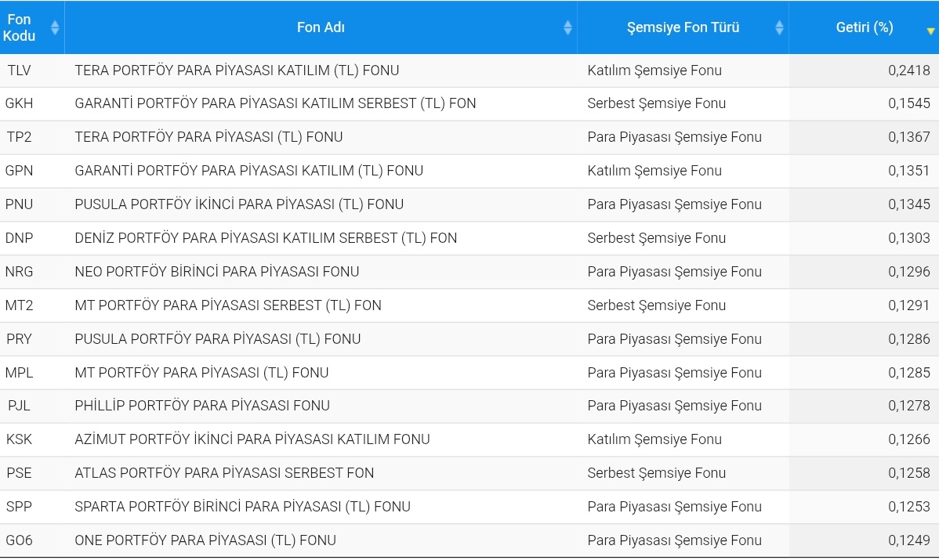This screenshot has width=939, height=560.
Task: Open NEO PORTFÖY BİRİNCİ PARA PİYASASI FONU
Action: (x=217, y=272)
